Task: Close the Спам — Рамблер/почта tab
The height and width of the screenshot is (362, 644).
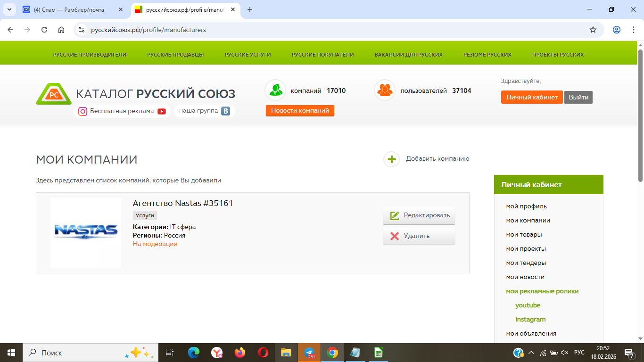Action: pos(121,9)
